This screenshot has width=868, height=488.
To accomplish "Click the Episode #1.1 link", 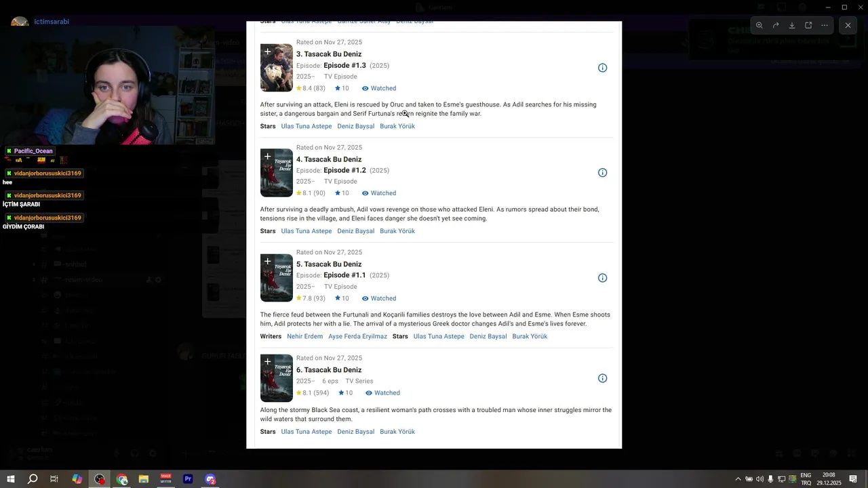I will point(344,276).
